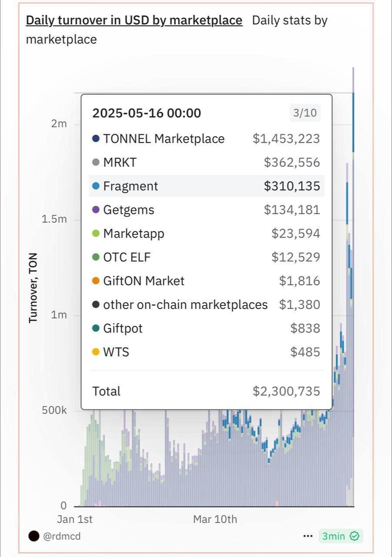Open the @rdmcd author profile
Viewport: 392px width, 557px height.
[62, 536]
